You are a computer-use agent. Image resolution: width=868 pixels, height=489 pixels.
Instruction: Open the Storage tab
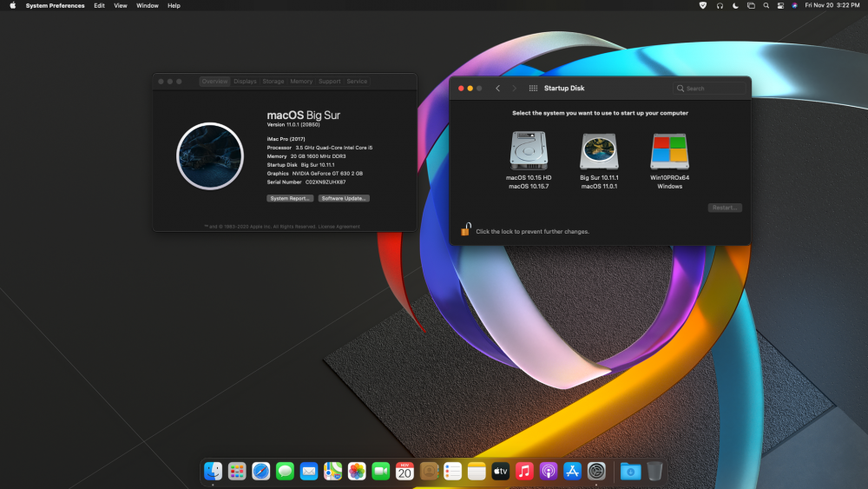[273, 82]
